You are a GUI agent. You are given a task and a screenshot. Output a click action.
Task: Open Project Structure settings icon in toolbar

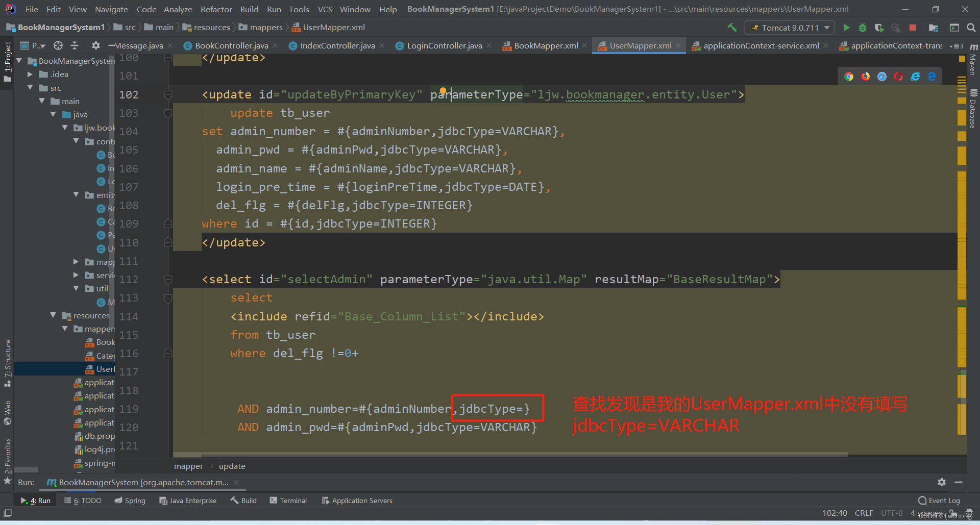click(x=934, y=28)
